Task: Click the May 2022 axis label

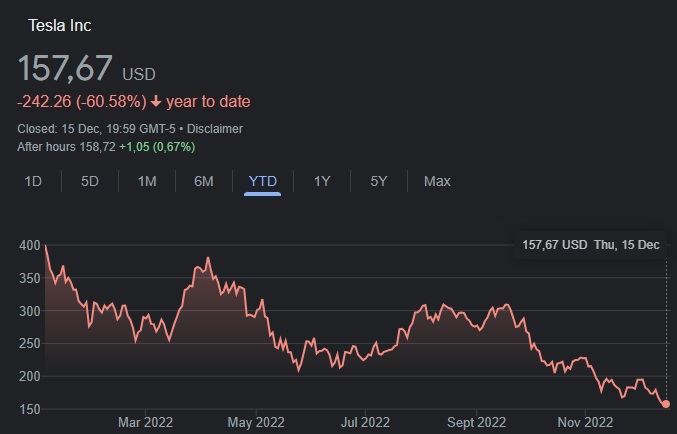Action: point(256,422)
